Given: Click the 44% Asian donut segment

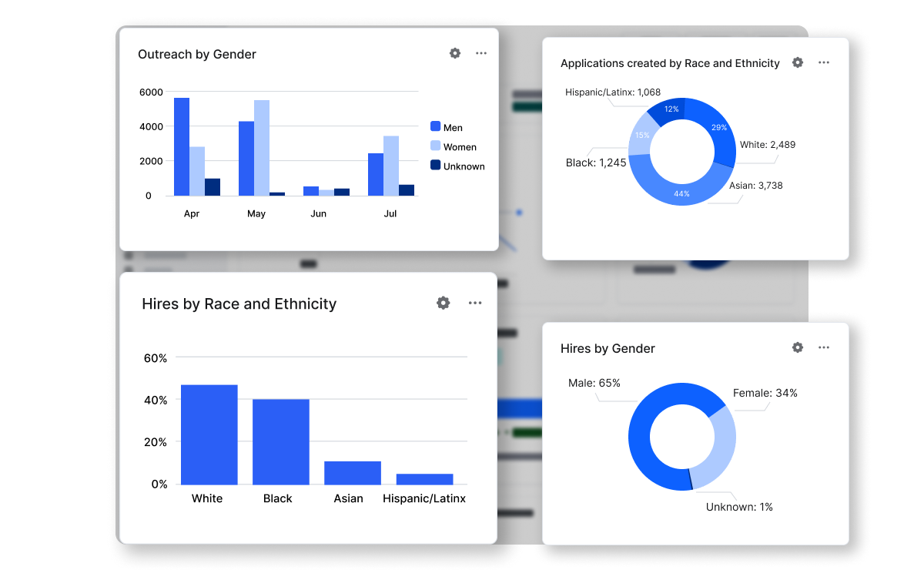Looking at the screenshot, I should pos(681,193).
